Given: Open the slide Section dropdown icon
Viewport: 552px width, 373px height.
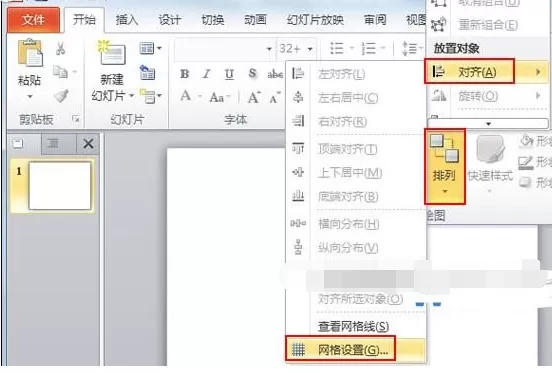Looking at the screenshot, I should [x=151, y=96].
